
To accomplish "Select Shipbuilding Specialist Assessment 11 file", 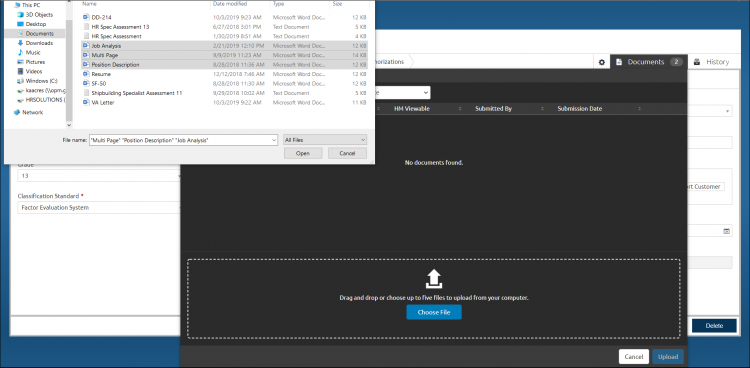I will pos(225,93).
